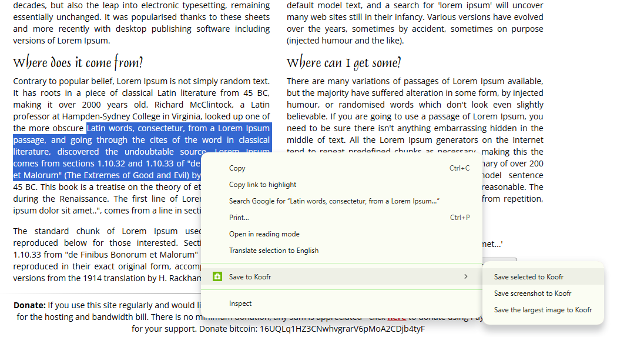Screen dimensions: 644x337
Task: Click the 'Where does it come from?' heading
Action: pos(78,62)
